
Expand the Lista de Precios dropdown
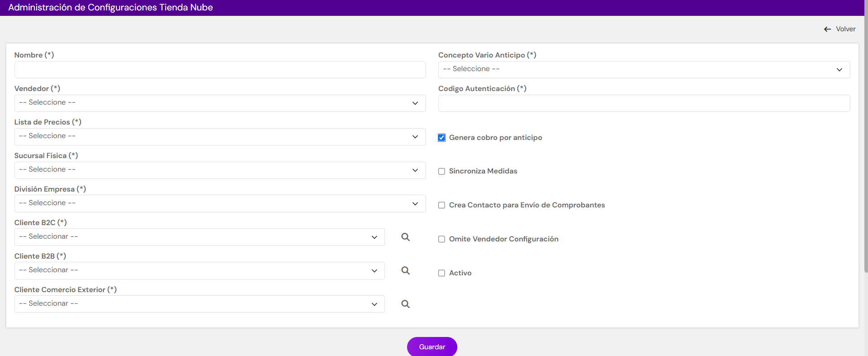(x=220, y=137)
